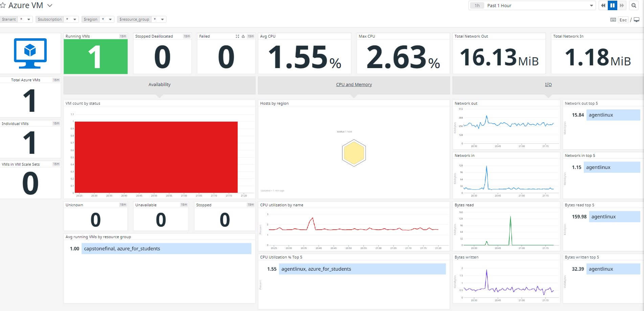Click the red VM count by status chart
Image resolution: width=644 pixels, height=311 pixels.
click(156, 157)
